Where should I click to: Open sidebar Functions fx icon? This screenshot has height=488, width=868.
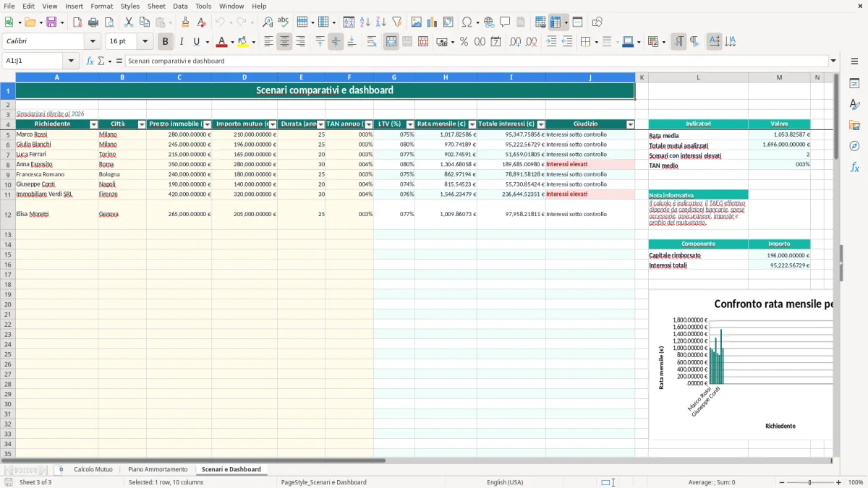tap(854, 167)
